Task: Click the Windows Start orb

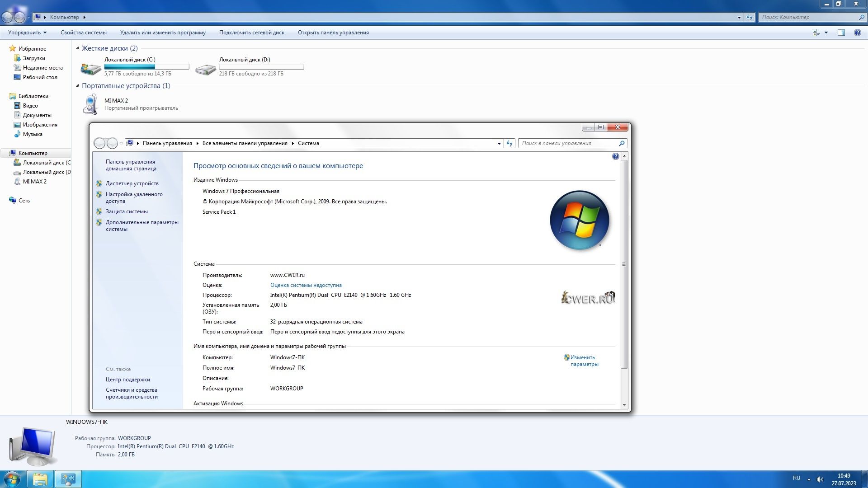Action: (x=12, y=479)
